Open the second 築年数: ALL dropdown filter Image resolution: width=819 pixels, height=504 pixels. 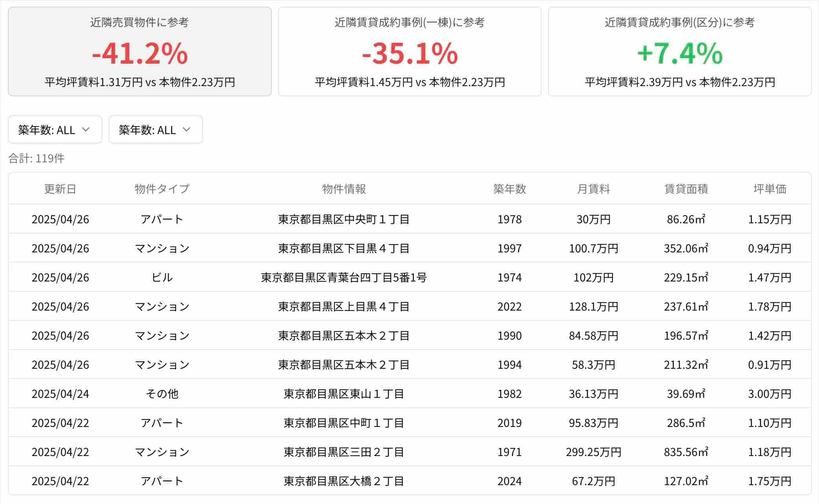(155, 130)
